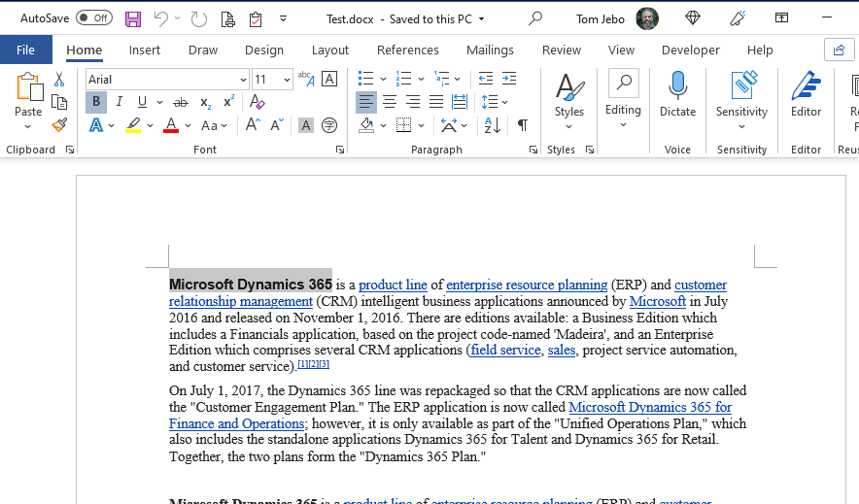This screenshot has height=504, width=859.
Task: Expand Paste options arrow
Action: [28, 127]
